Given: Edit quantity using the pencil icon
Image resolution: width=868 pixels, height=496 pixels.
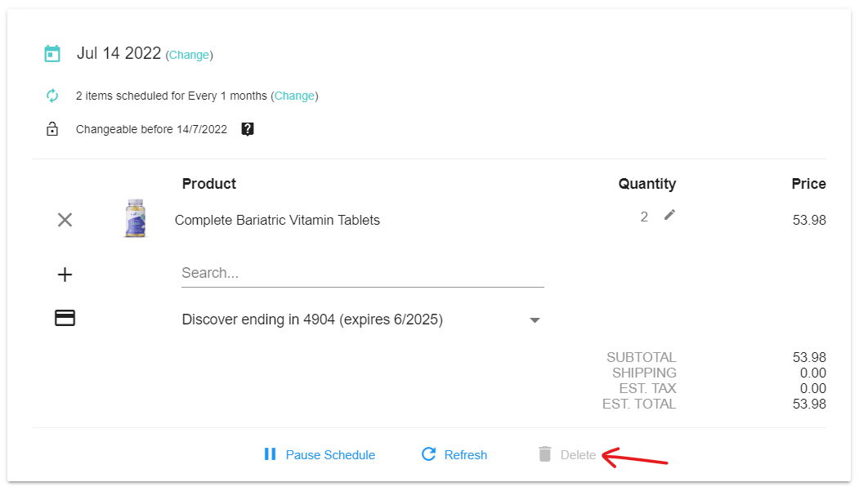Looking at the screenshot, I should (x=670, y=215).
